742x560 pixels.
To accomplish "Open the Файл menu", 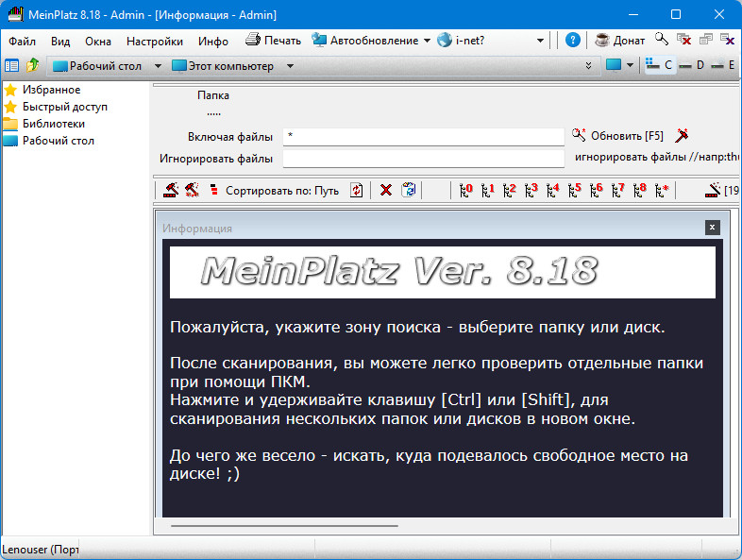I will coord(22,41).
